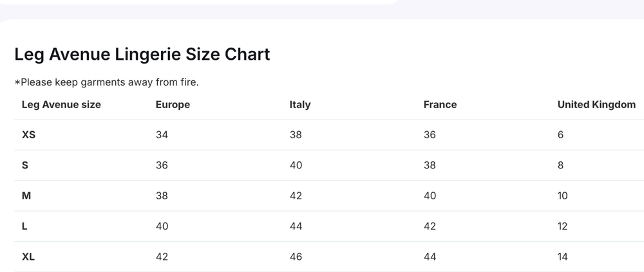Click United Kingdom size 6 cell

(561, 134)
